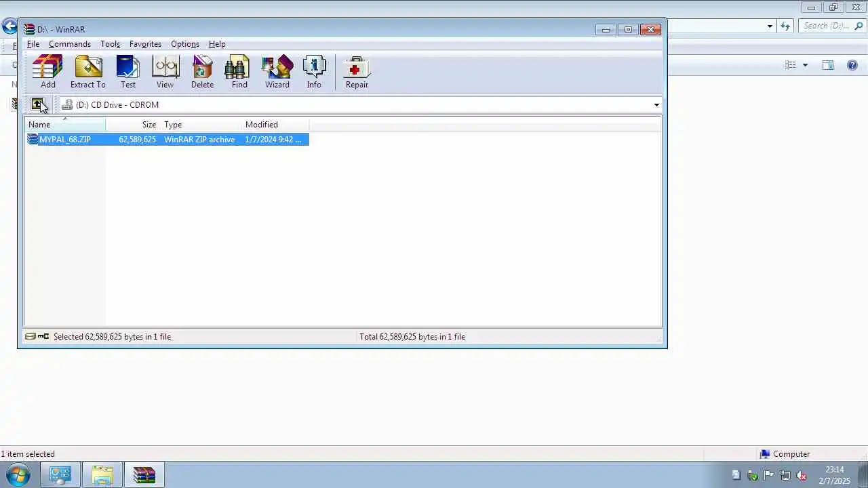The height and width of the screenshot is (488, 868).
Task: Maximize the WinRAR window
Action: (x=628, y=29)
